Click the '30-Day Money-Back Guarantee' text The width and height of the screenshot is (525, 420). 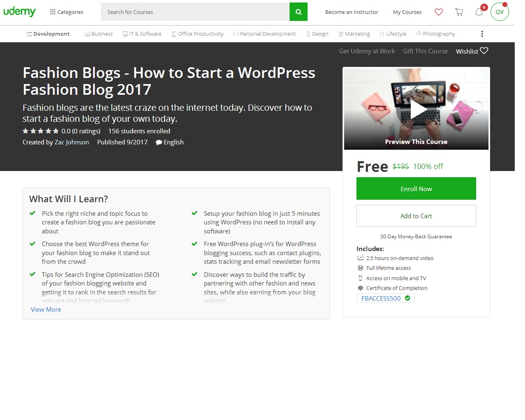416,236
